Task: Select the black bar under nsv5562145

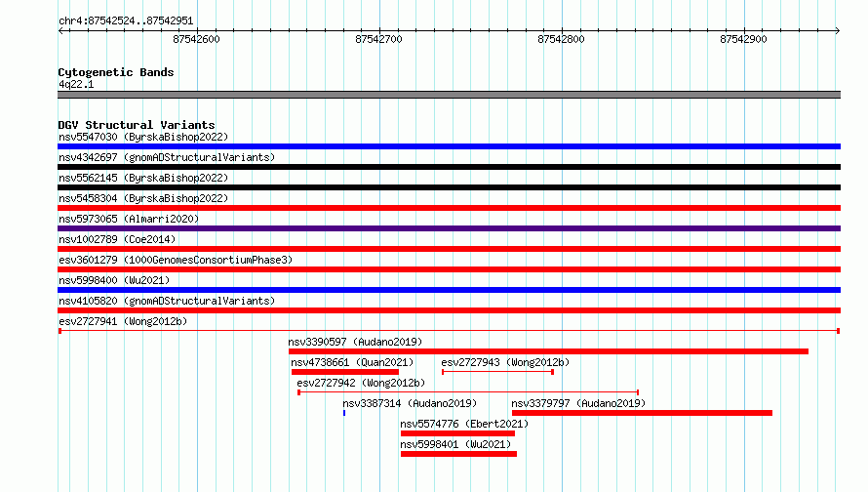Action: [449, 187]
